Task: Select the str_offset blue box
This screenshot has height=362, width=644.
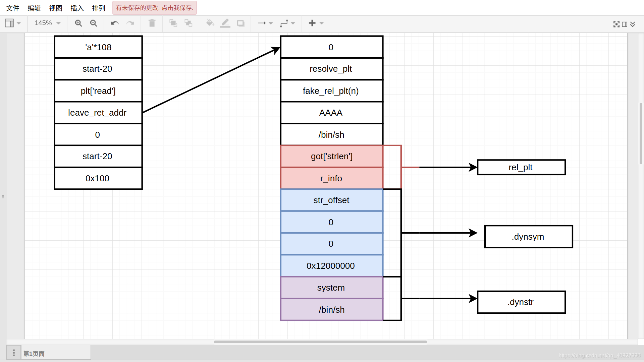Action: [x=332, y=200]
